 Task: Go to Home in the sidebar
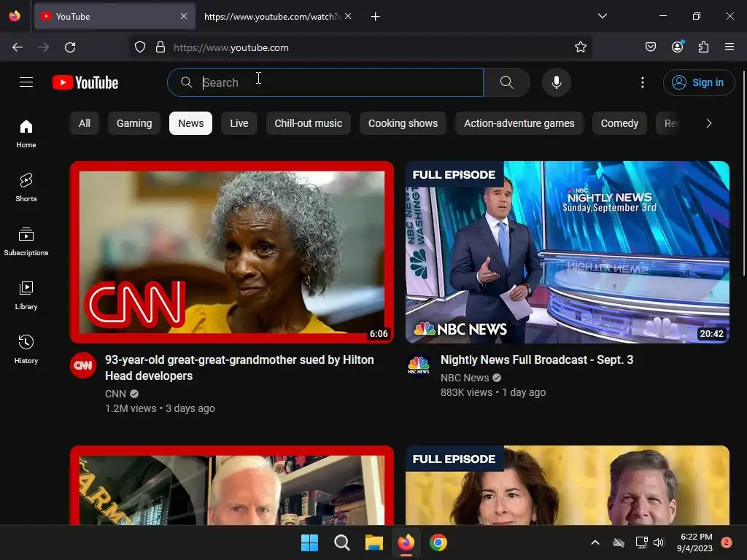click(26, 134)
